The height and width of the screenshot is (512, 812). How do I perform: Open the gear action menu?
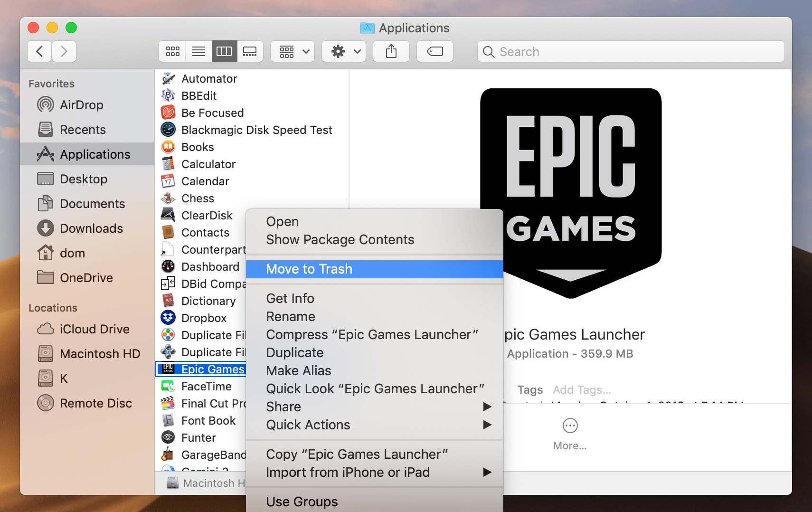(x=344, y=51)
